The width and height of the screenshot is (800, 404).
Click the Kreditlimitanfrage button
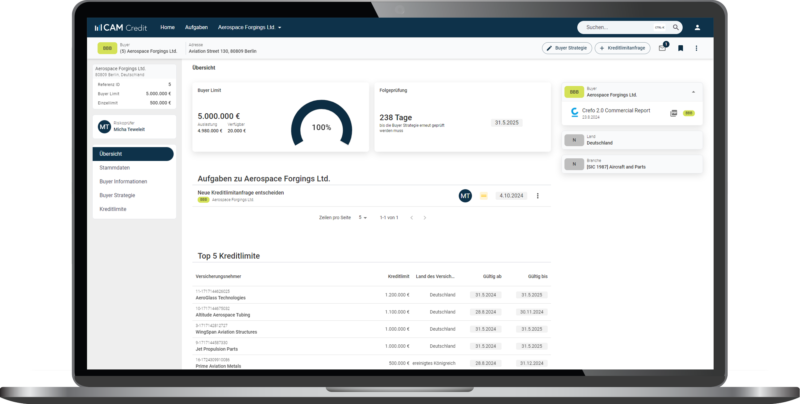tap(622, 48)
